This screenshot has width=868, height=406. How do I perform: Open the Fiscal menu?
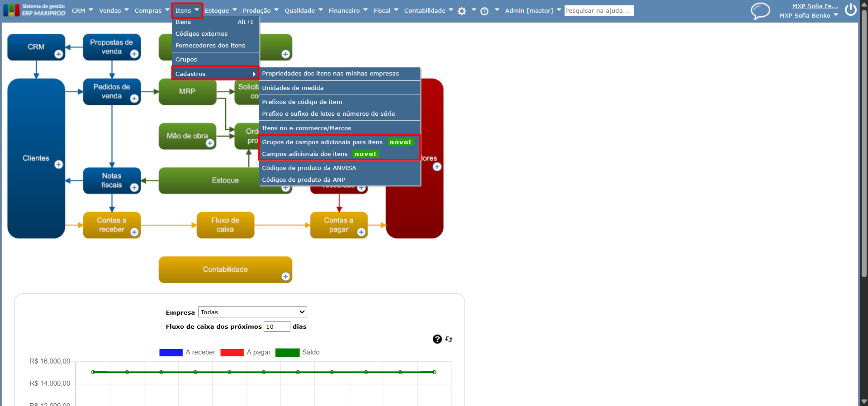pyautogui.click(x=386, y=10)
